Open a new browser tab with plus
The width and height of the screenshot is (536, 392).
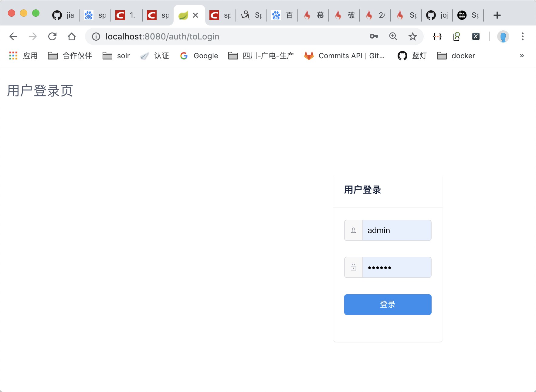tap(497, 15)
